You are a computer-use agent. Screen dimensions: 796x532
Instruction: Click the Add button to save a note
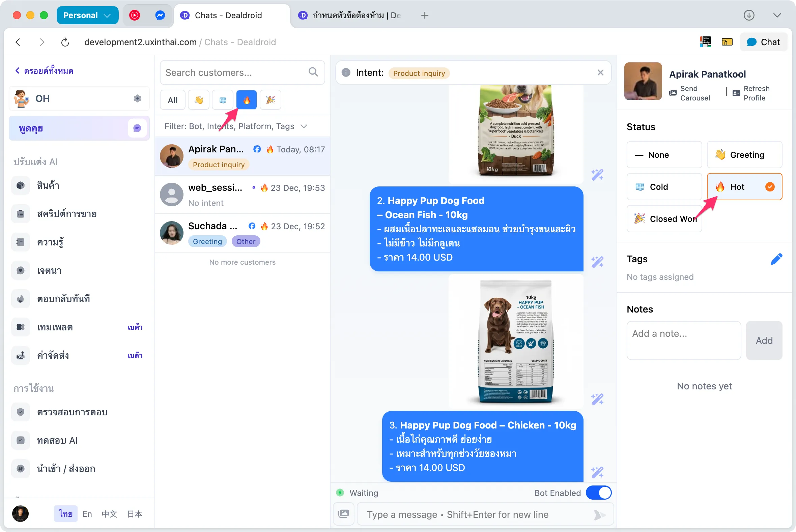click(764, 341)
